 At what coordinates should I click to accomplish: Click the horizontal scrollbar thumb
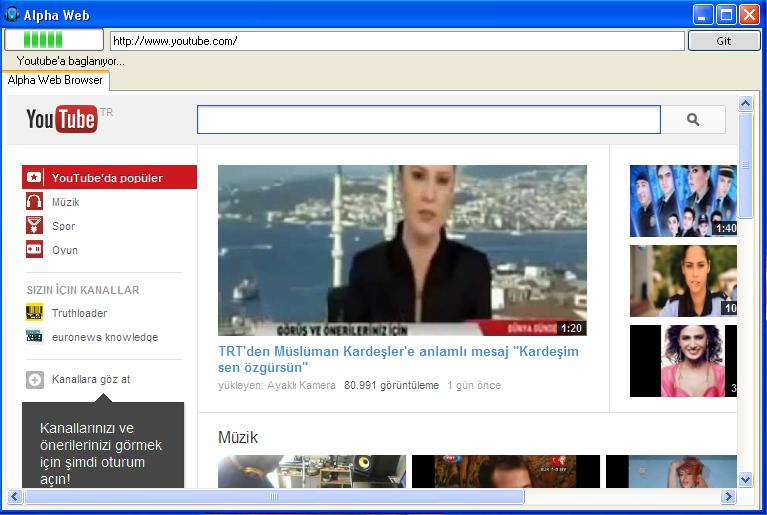(274, 497)
